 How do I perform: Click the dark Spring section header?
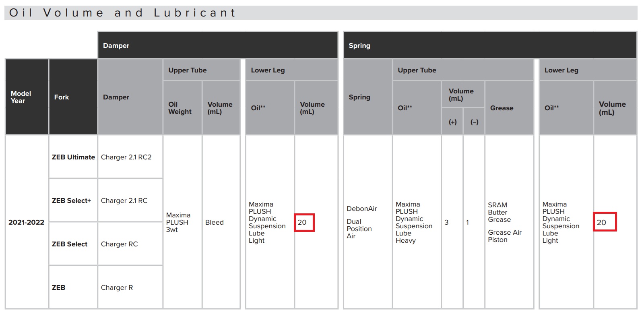point(490,45)
